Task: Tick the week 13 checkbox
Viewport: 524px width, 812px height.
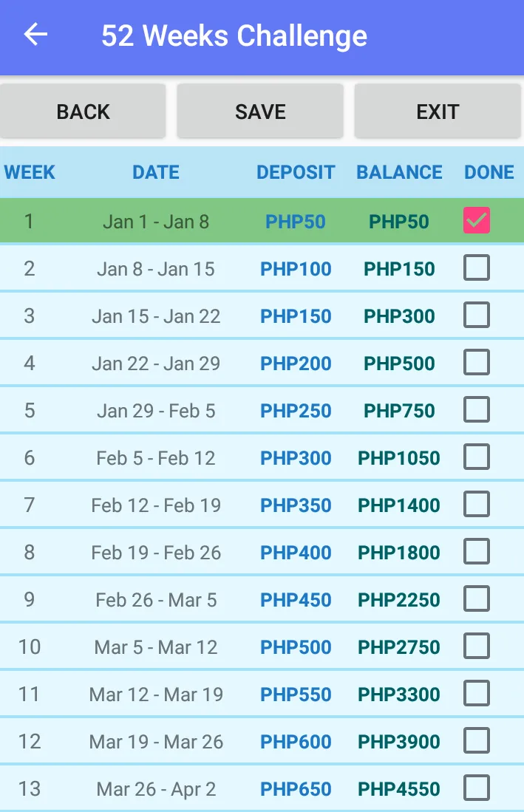Action: pyautogui.click(x=477, y=788)
